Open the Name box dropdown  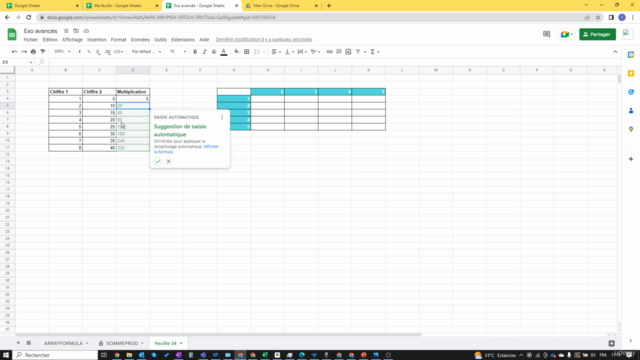click(31, 62)
